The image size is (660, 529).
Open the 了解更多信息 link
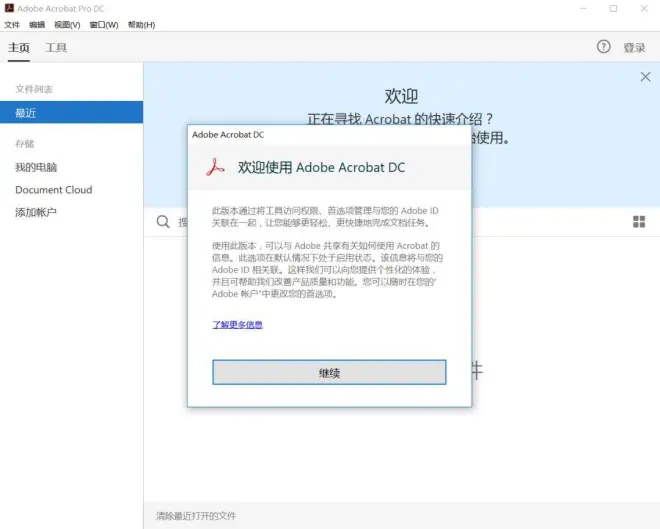pos(237,324)
